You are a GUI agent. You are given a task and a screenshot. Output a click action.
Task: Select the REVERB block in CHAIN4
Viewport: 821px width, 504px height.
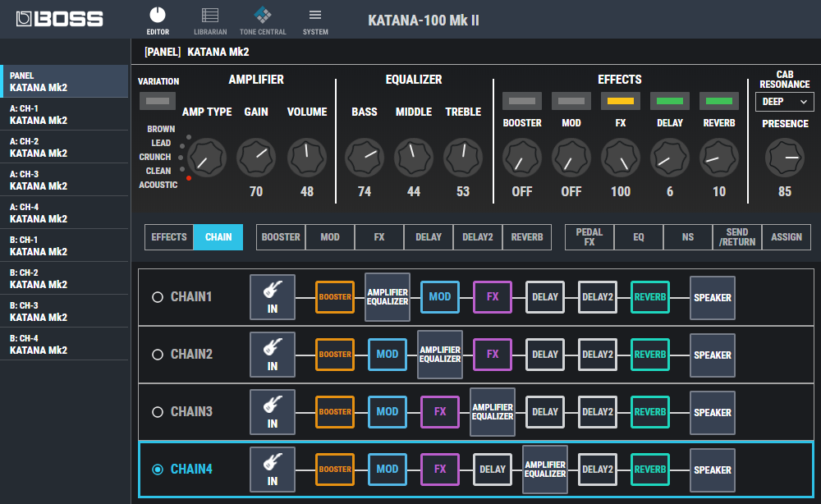649,470
